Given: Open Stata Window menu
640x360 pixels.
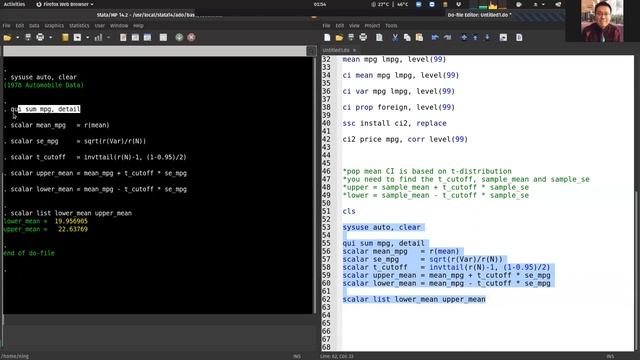Looking at the screenshot, I should point(119,26).
